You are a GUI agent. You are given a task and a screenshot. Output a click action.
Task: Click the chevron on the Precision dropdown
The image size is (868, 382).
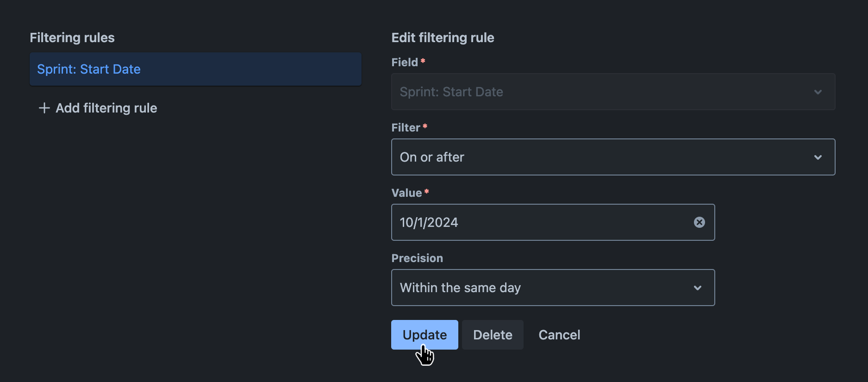click(698, 288)
